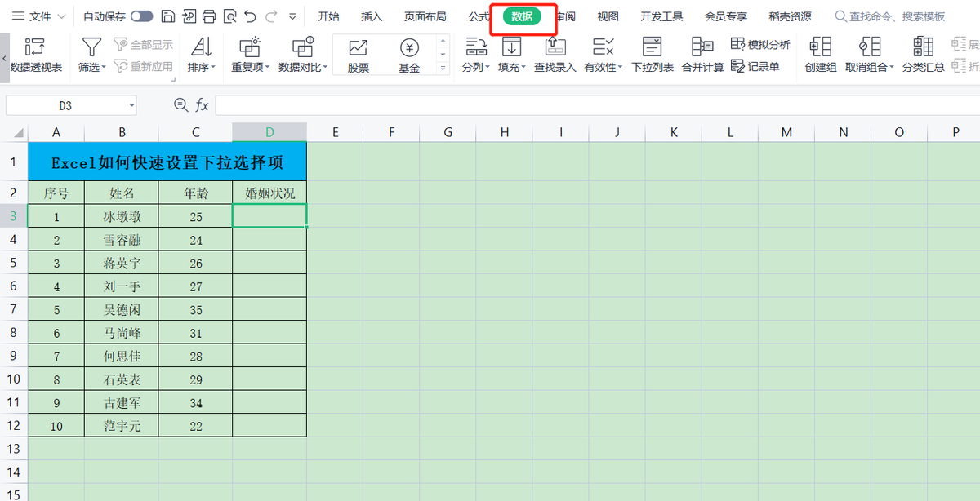The width and height of the screenshot is (980, 501).
Task: Open the 文件 hamburger menu
Action: [x=18, y=16]
